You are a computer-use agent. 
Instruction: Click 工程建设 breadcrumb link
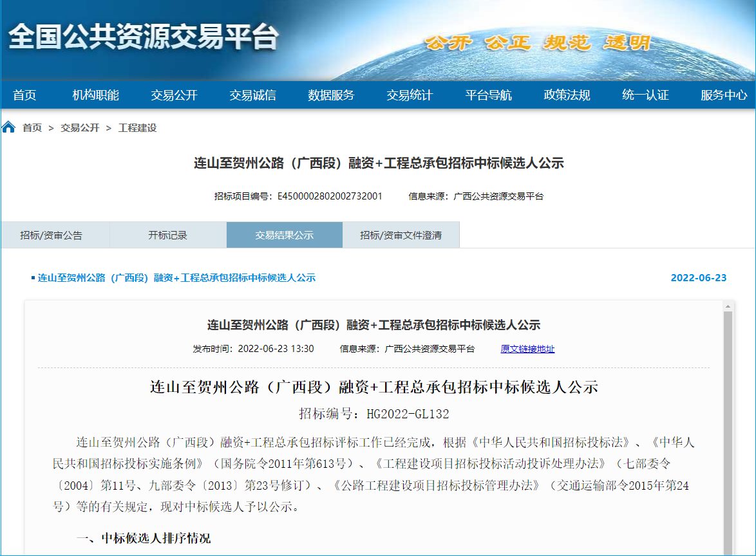137,128
